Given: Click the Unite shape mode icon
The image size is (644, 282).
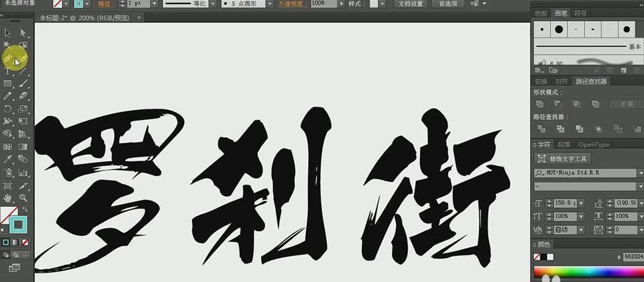Looking at the screenshot, I should (x=539, y=104).
